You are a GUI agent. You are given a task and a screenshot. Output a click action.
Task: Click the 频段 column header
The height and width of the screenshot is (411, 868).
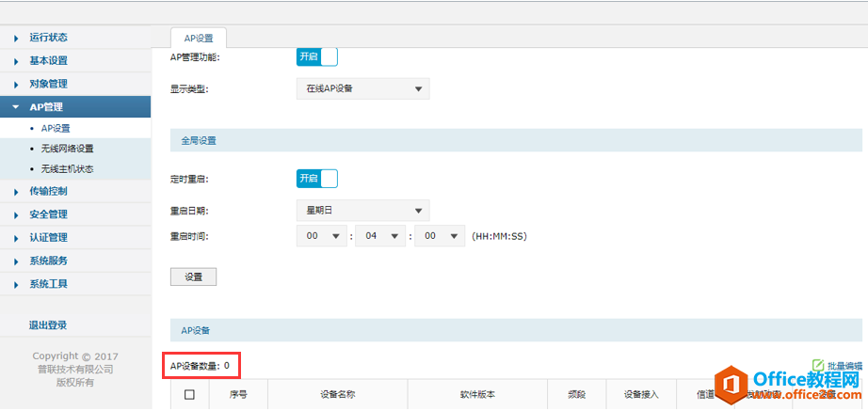click(x=577, y=395)
